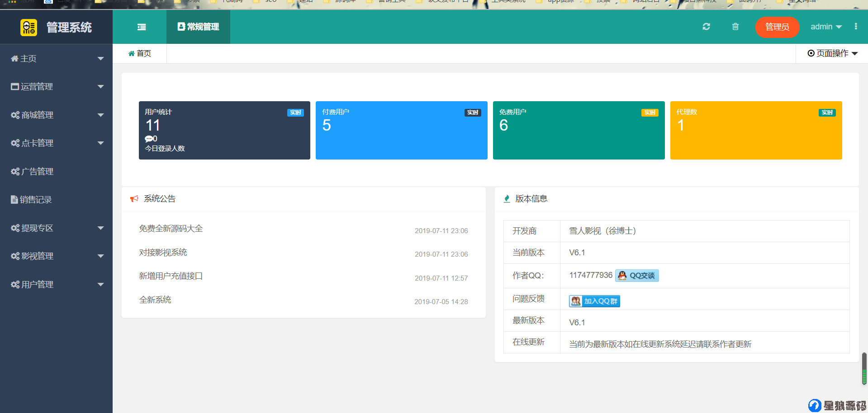Open the 页面操作 dropdown

click(x=832, y=53)
